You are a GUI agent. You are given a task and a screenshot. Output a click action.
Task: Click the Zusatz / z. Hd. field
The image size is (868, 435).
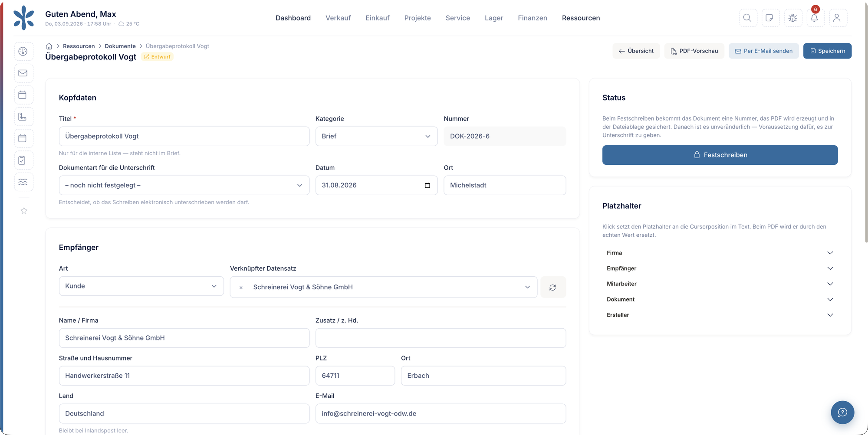(441, 338)
